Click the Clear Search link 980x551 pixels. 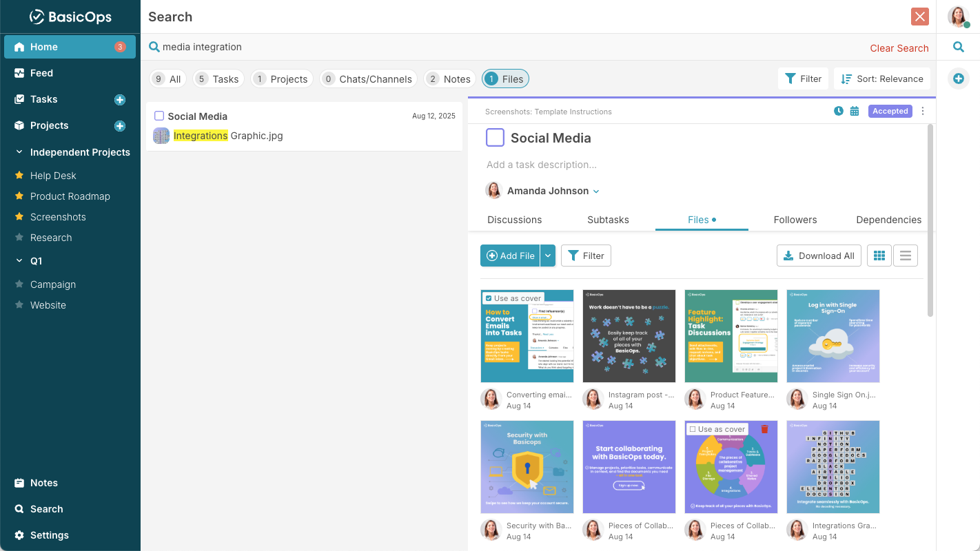click(899, 48)
